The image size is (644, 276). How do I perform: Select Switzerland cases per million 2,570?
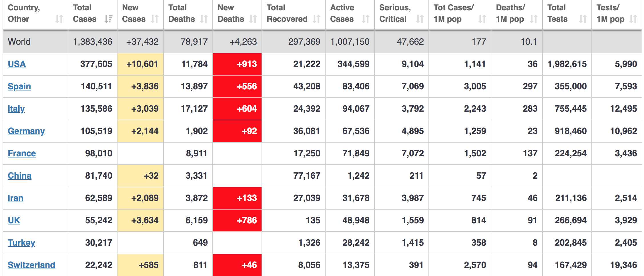pos(475,265)
